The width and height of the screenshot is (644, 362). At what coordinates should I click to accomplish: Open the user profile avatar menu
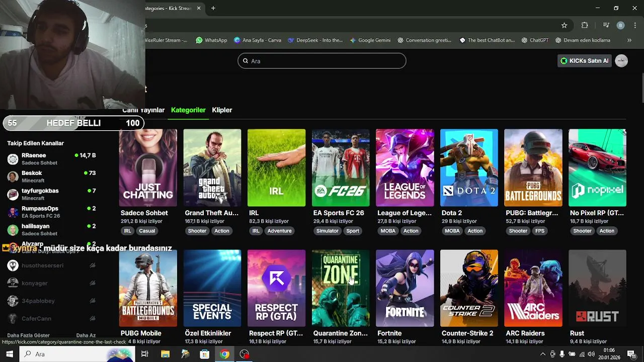pyautogui.click(x=621, y=61)
